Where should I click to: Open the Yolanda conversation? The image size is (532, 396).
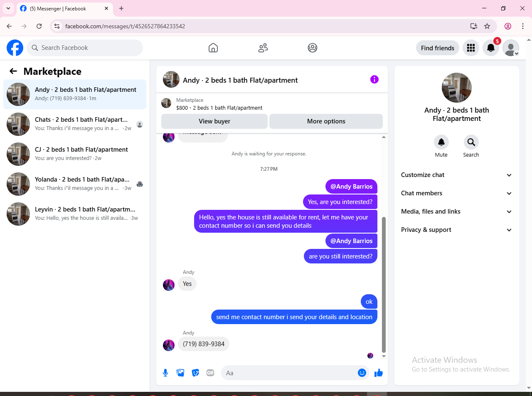75,184
